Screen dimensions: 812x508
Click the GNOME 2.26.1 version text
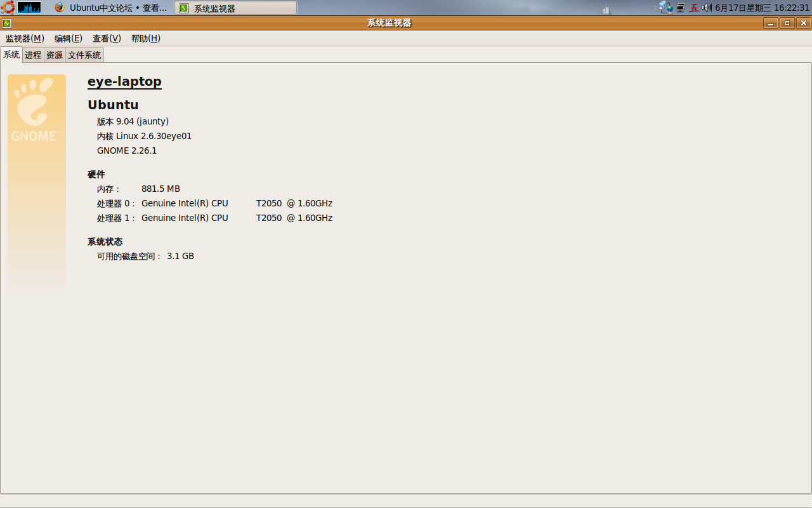pos(127,150)
